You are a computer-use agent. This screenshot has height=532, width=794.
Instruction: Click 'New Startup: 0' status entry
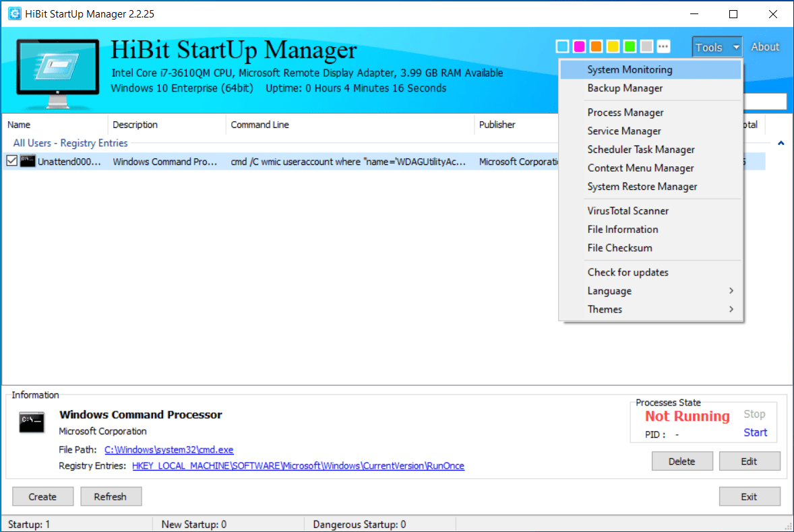(x=194, y=525)
